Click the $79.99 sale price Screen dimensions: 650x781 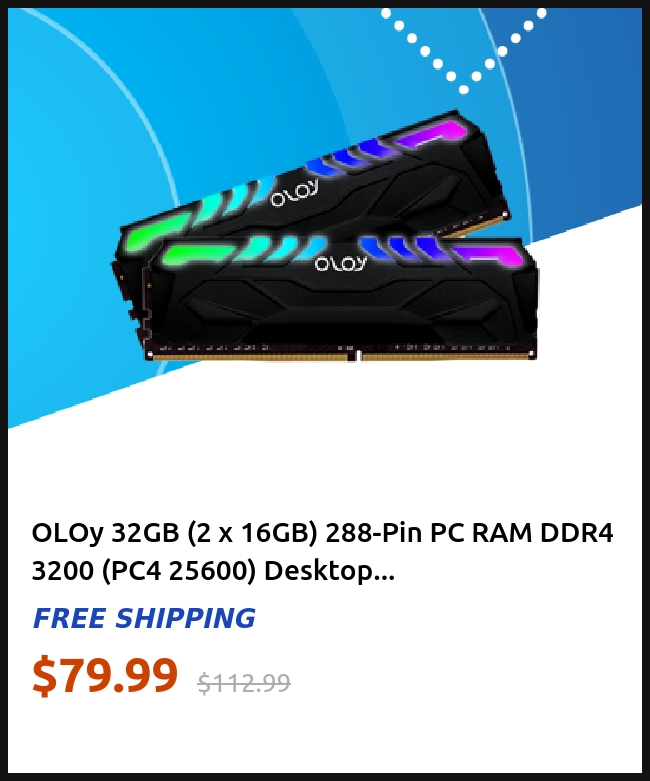click(105, 675)
